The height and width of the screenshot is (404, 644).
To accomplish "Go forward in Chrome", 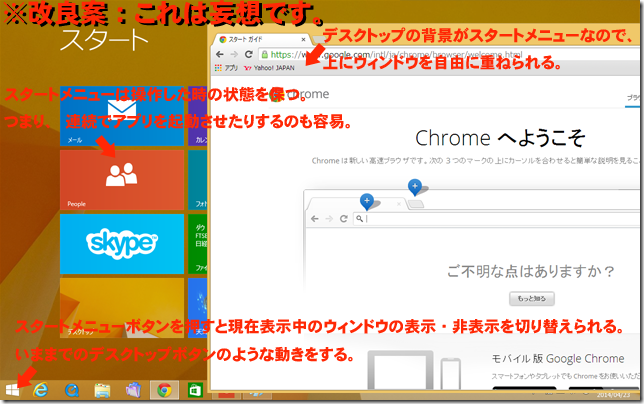I will [234, 54].
